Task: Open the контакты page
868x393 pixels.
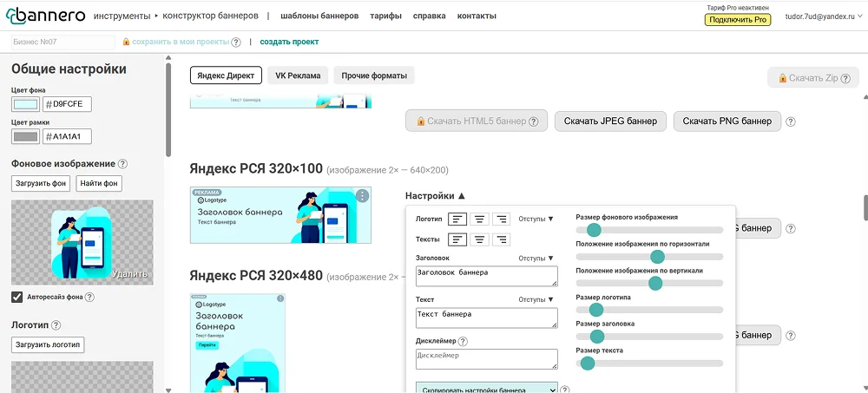Action: pos(477,16)
